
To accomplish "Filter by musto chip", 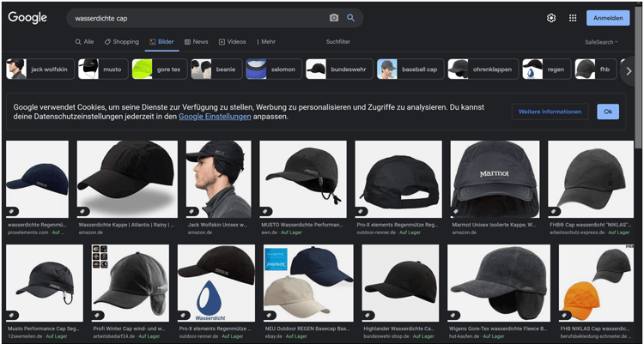I will click(103, 69).
